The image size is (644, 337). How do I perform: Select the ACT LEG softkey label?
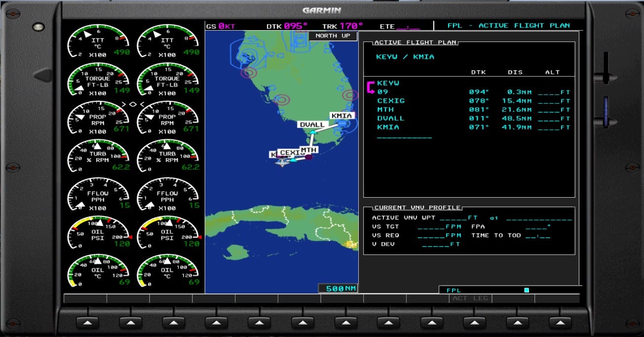click(x=470, y=298)
